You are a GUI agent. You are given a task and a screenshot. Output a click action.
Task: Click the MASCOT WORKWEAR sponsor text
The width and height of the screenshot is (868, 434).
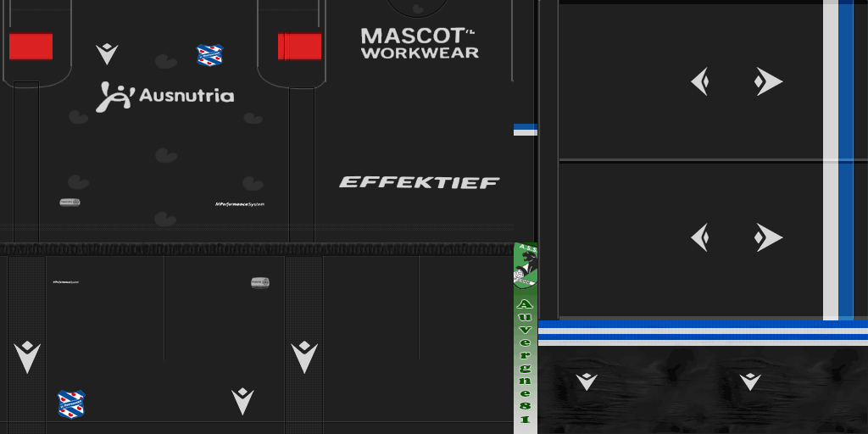pos(419,43)
